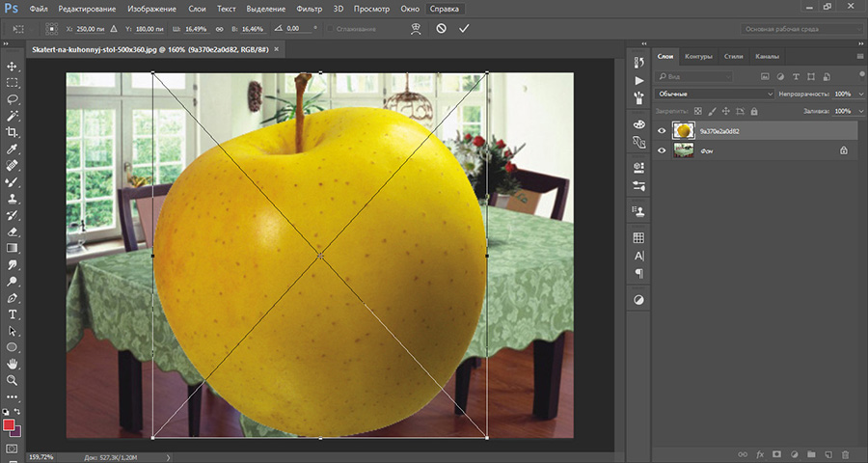Image resolution: width=868 pixels, height=463 pixels.
Task: Hide the 9a370e2a0d82 layer via eye icon
Action: click(662, 130)
